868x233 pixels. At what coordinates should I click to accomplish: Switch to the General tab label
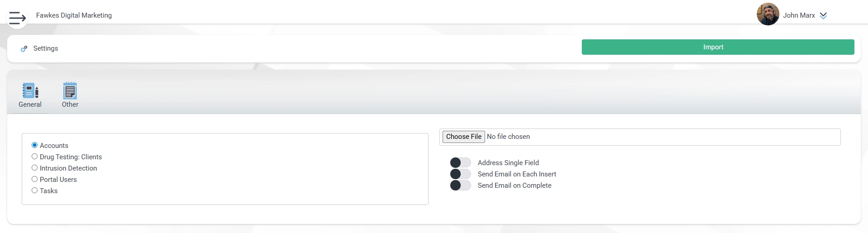point(30,105)
